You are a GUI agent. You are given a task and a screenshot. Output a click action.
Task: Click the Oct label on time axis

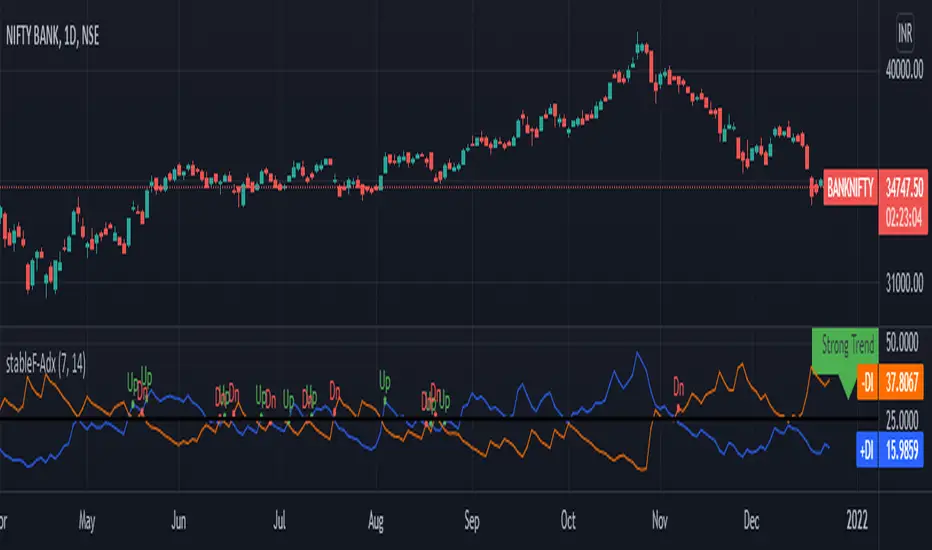(x=568, y=521)
